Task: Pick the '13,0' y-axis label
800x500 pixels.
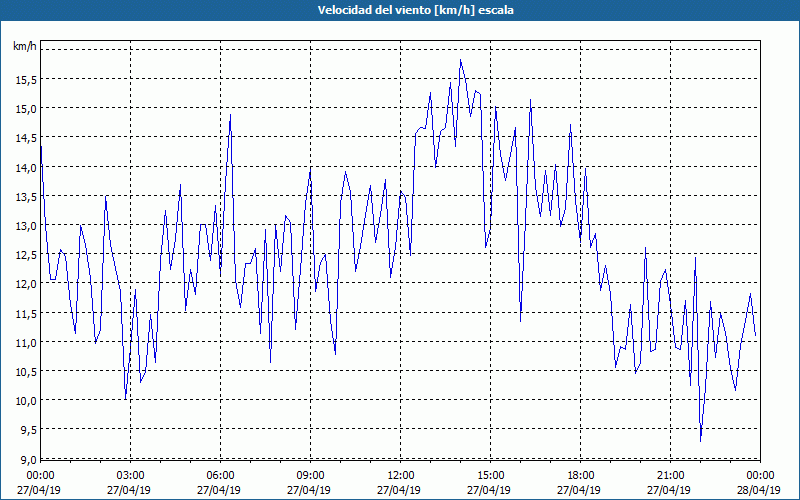Action: 26,225
